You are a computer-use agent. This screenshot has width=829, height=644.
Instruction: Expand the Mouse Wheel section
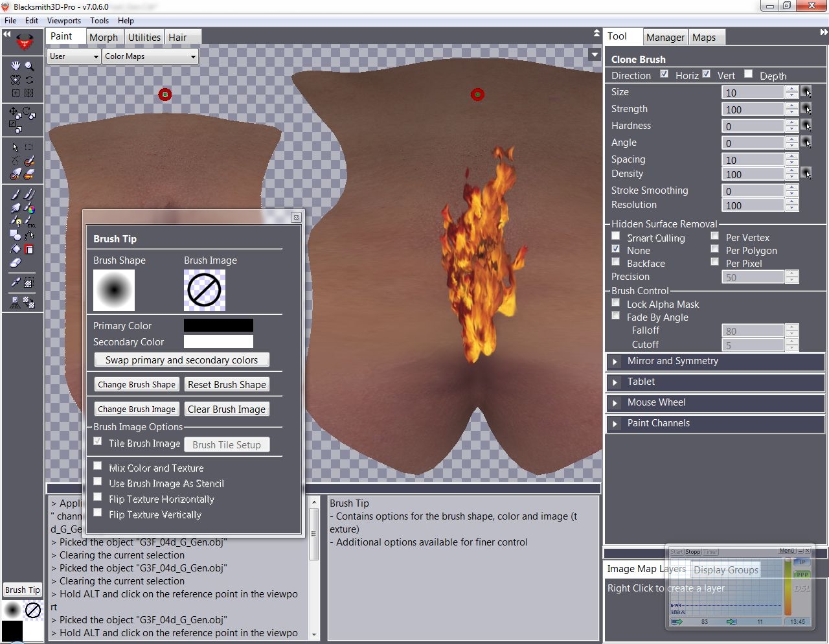pyautogui.click(x=715, y=403)
